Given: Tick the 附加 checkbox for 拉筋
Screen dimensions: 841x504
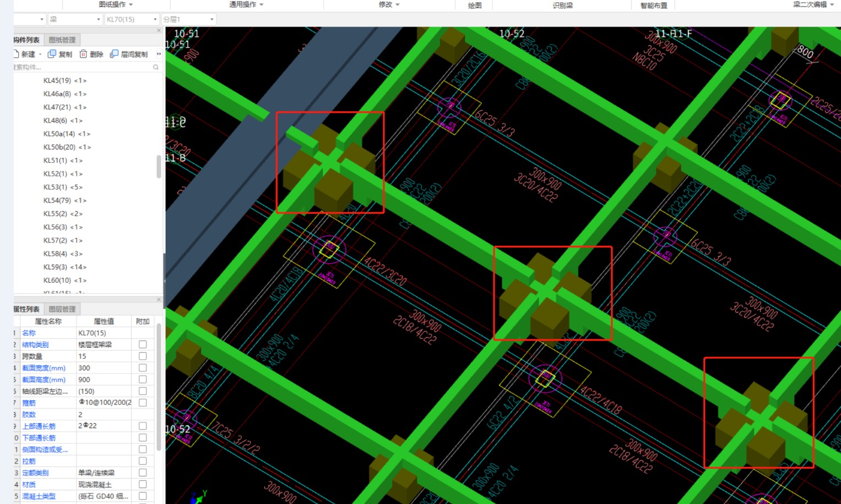Looking at the screenshot, I should click(143, 461).
